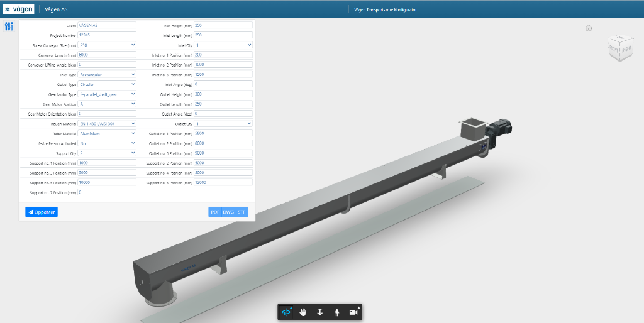Select the orbit tool
This screenshot has height=323, width=644.
[286, 312]
